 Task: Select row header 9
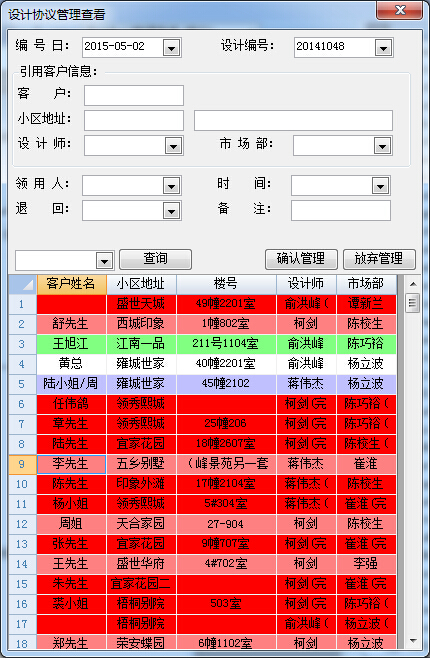23,464
